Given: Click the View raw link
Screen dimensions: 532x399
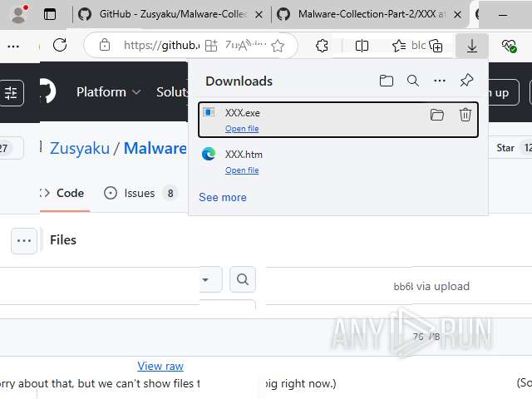Looking at the screenshot, I should (x=160, y=366).
